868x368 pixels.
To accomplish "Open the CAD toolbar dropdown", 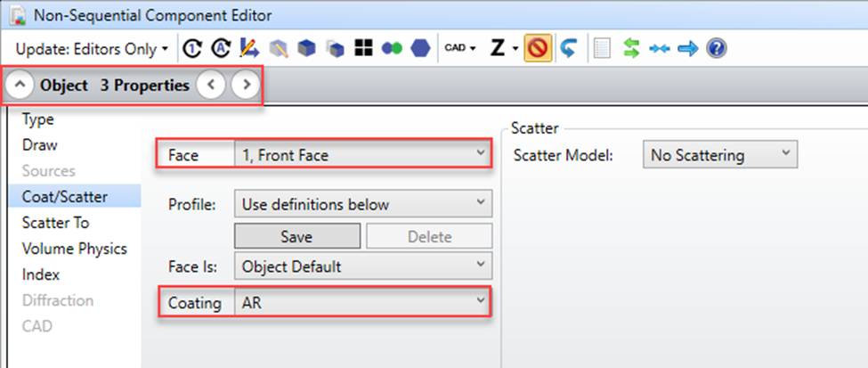I will tap(460, 48).
